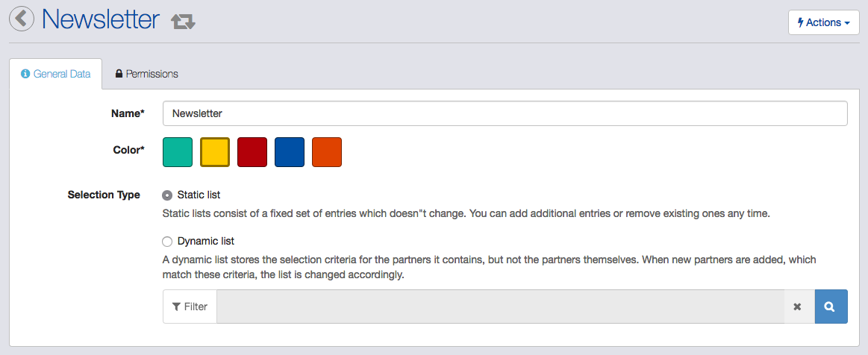Select the orange color swatch
Screen dimensions: 868x355
(327, 152)
